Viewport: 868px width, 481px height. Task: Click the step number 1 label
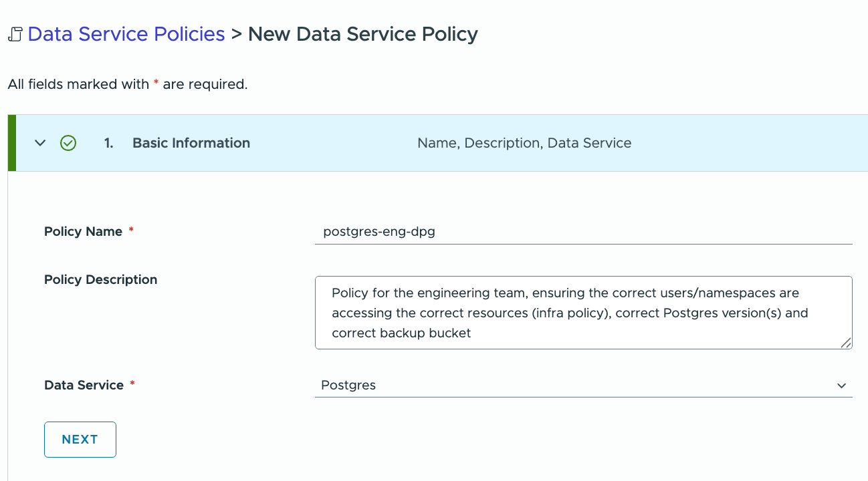coord(108,143)
